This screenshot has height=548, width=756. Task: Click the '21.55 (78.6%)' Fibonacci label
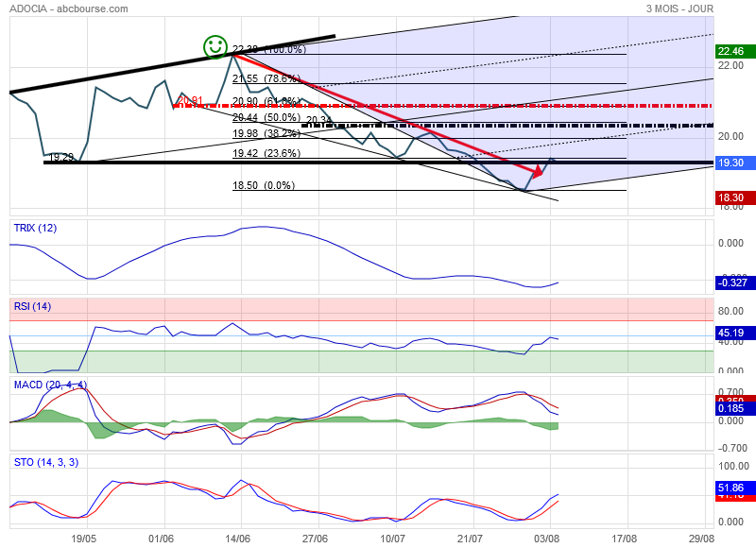click(x=266, y=78)
